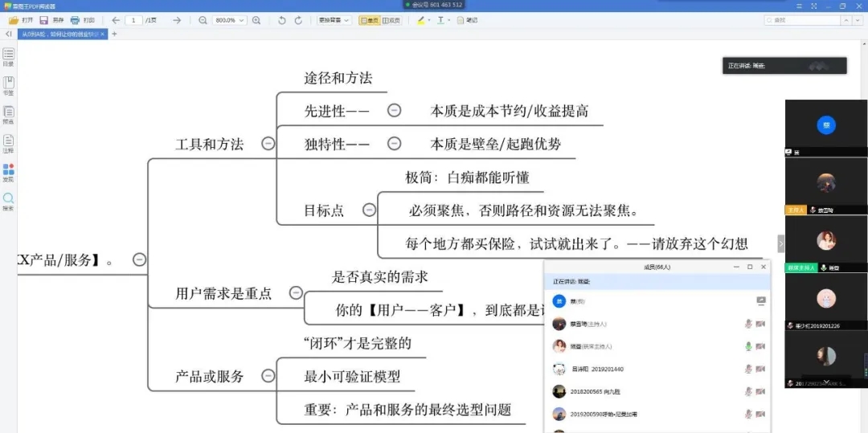Click mind map text 极简：白痴都能听懂
This screenshot has height=433, width=868.
[467, 178]
